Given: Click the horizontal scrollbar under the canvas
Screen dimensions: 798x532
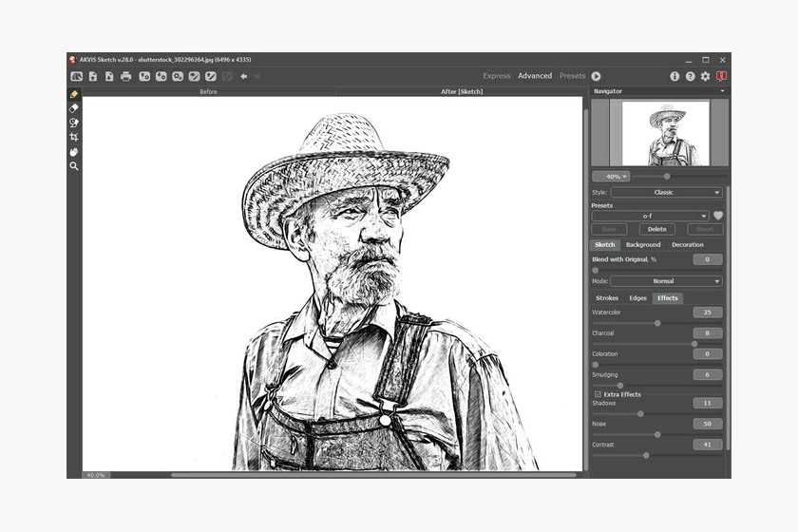Looking at the screenshot, I should point(373,475).
